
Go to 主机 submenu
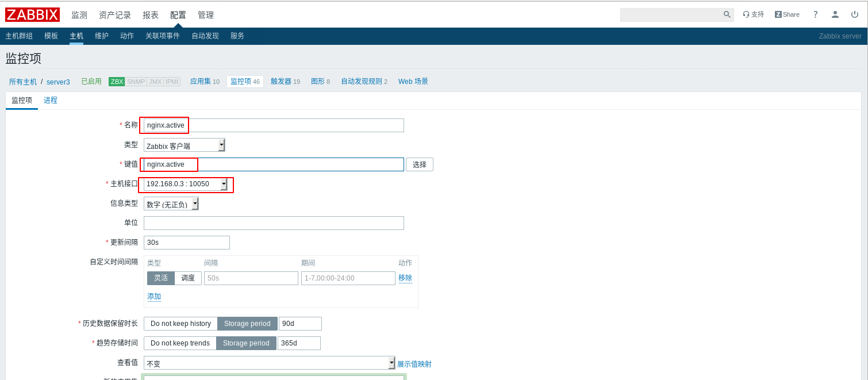[x=76, y=36]
